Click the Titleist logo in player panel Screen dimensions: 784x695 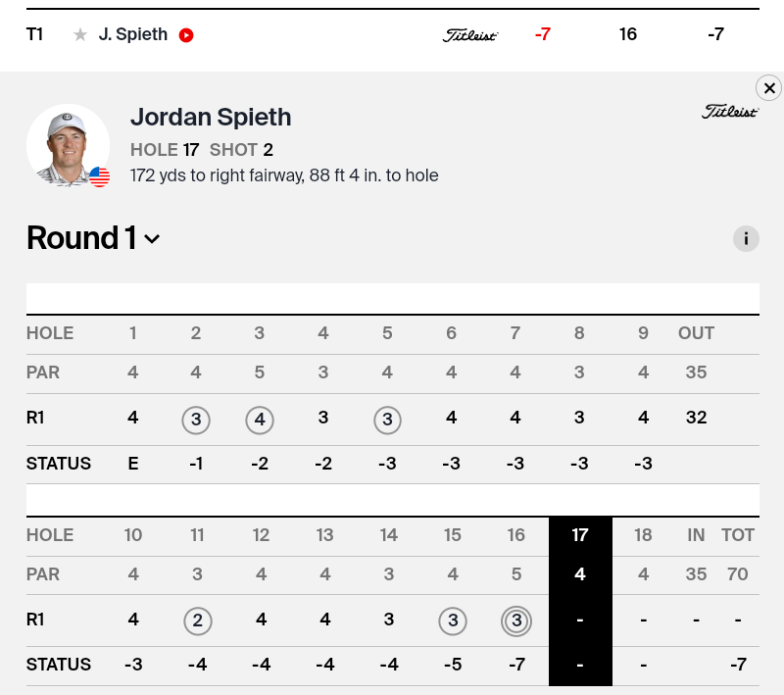730,112
